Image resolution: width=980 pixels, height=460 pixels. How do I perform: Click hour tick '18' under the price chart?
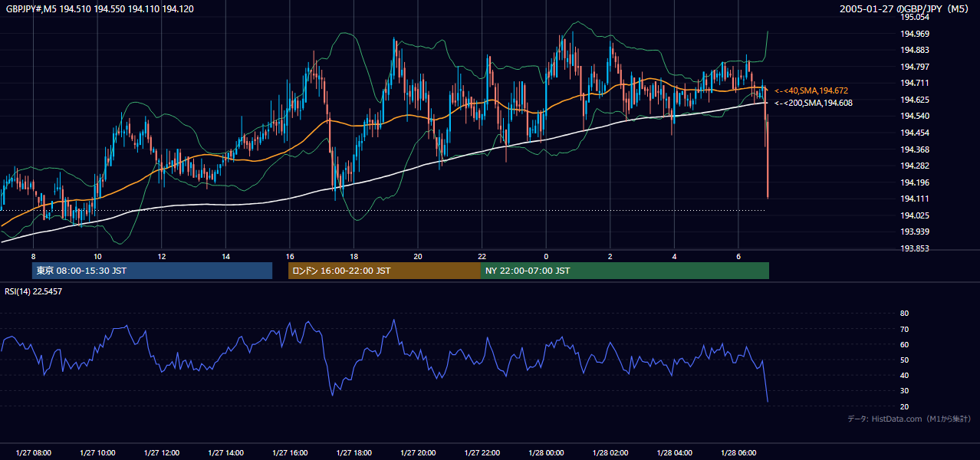[354, 256]
